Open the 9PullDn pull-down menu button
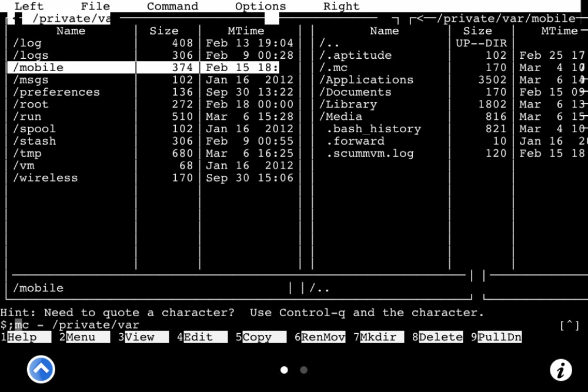The height and width of the screenshot is (392, 588). [496, 337]
